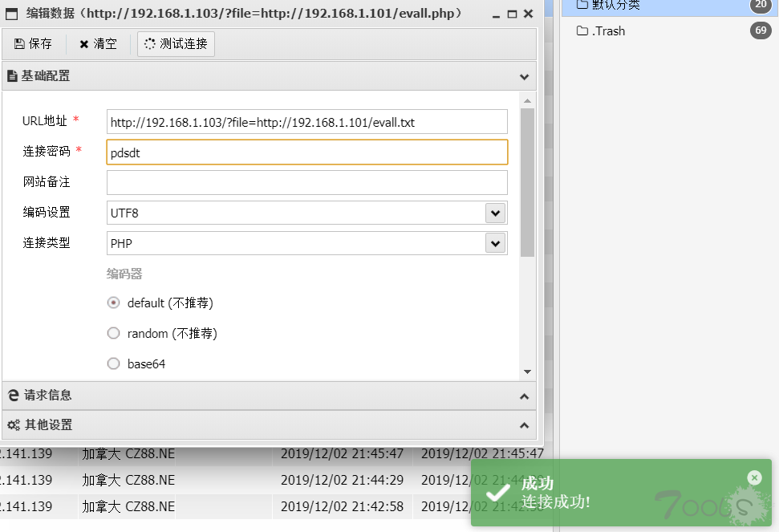
Task: Open the 连接类型 PHP dropdown
Action: click(495, 243)
